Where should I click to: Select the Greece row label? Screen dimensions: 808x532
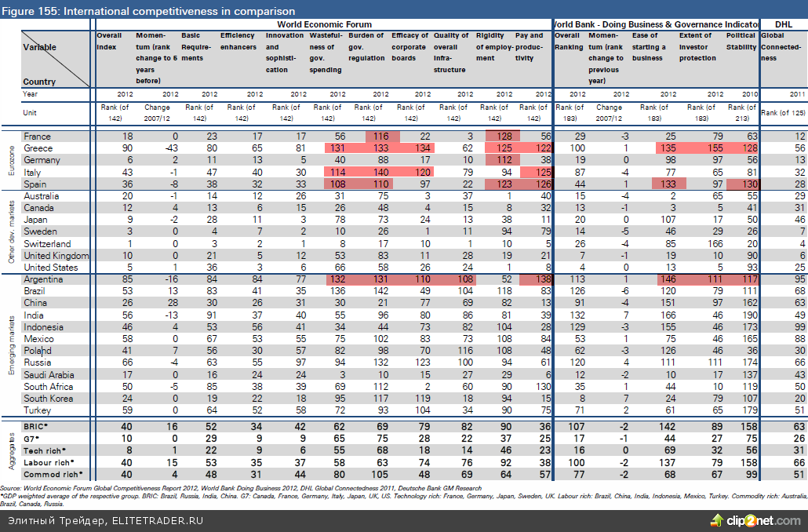[38, 148]
